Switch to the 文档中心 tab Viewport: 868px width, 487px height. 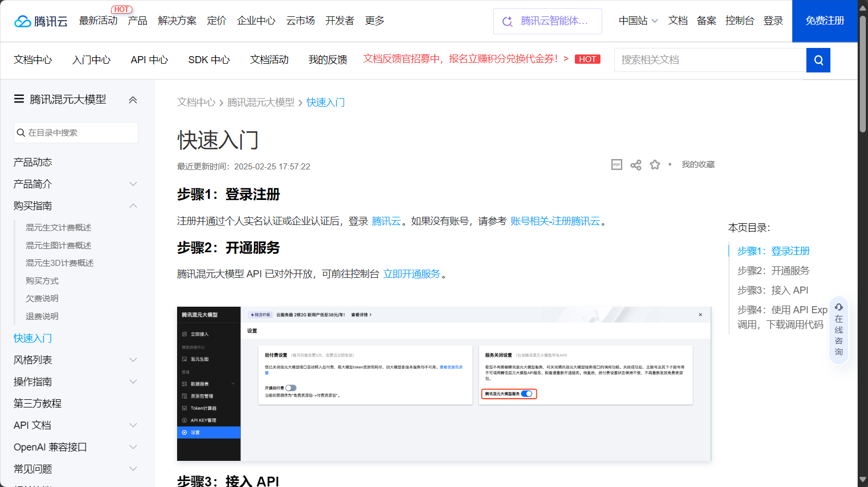pos(33,60)
